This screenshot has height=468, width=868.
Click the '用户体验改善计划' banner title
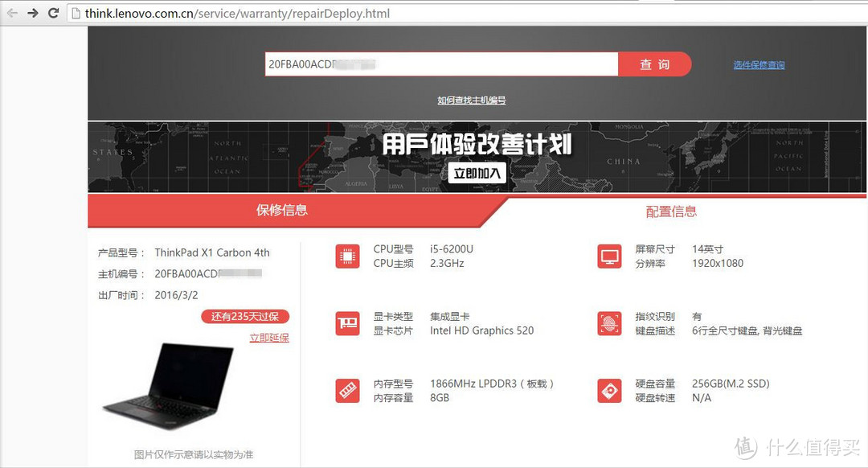point(477,144)
